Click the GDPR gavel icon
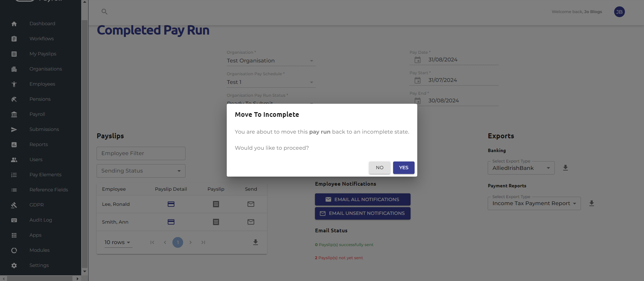Screen dimensions: 644x281 (x=14, y=205)
